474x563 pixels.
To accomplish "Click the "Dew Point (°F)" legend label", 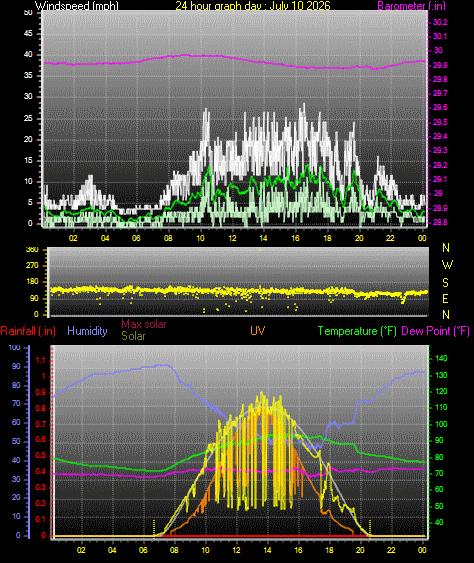I will point(435,331).
